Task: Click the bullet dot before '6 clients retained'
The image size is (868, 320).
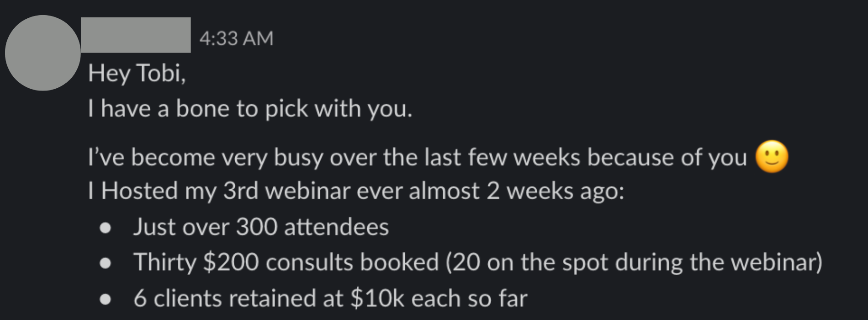Action: [x=106, y=299]
